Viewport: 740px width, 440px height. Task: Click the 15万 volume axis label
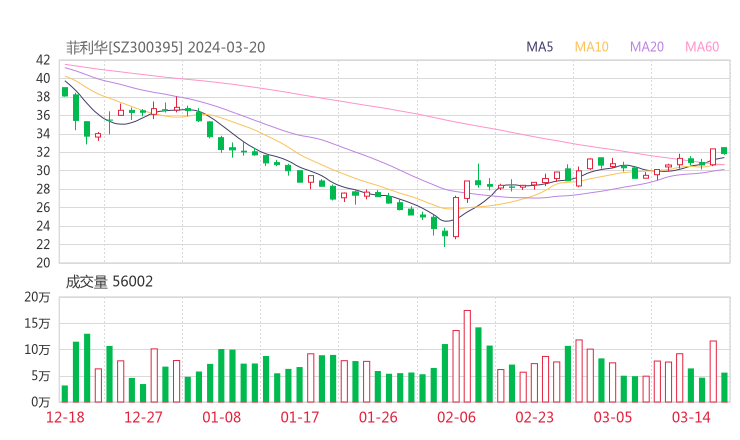click(x=37, y=323)
